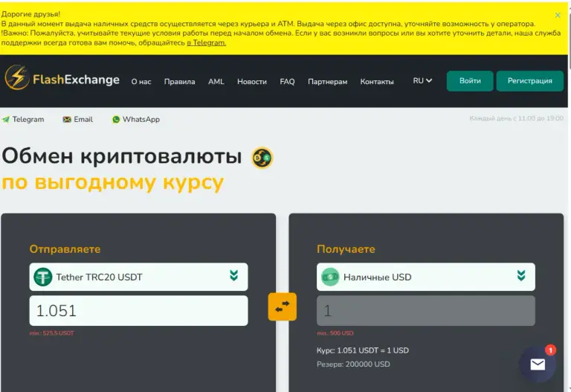Click the min.: 525.5 USDT text
The height and width of the screenshot is (392, 571).
pos(52,333)
